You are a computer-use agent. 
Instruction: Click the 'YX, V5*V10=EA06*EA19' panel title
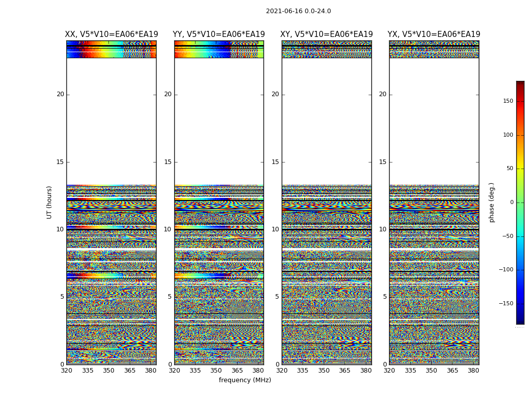coord(434,34)
